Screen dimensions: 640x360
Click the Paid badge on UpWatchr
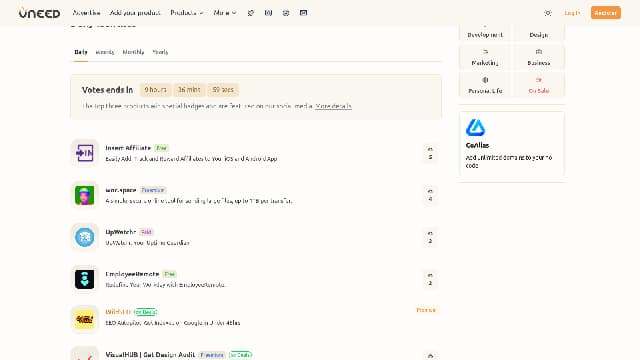[x=146, y=232]
